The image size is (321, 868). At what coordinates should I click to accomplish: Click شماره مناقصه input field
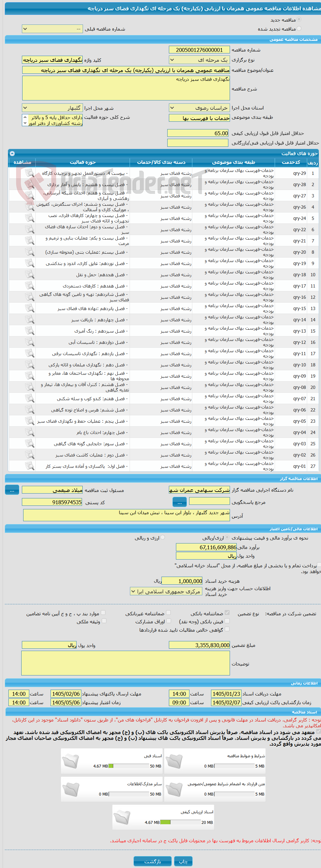pos(199,50)
